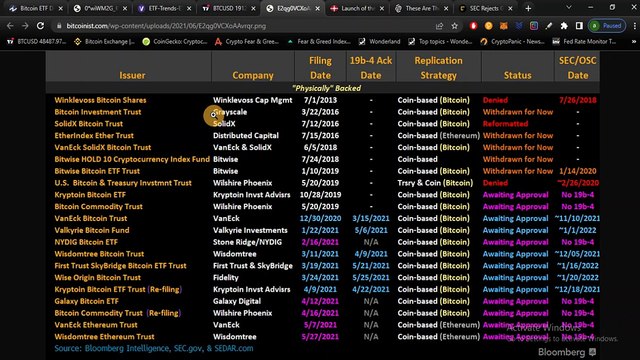The image size is (640, 360).
Task: Open the CoinGecko bookmark
Action: pyautogui.click(x=175, y=42)
